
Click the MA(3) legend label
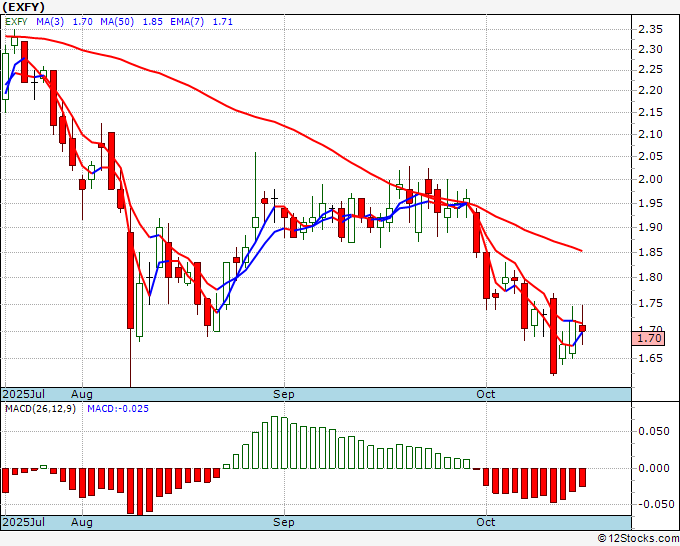tap(50, 21)
